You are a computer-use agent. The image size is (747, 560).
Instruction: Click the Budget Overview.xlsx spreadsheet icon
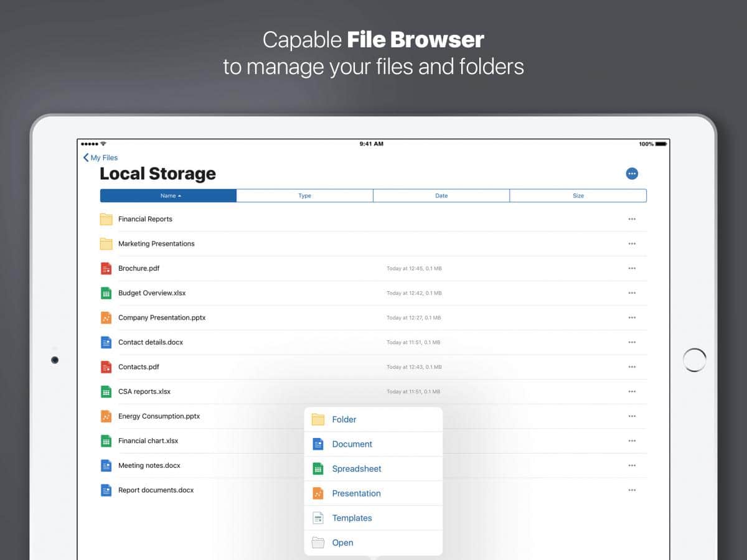[x=106, y=293]
